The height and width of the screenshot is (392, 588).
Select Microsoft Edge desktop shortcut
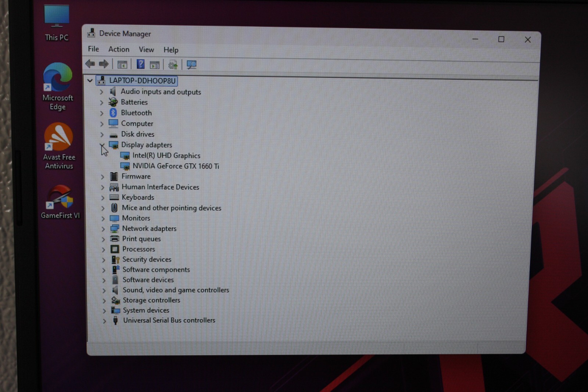click(58, 87)
